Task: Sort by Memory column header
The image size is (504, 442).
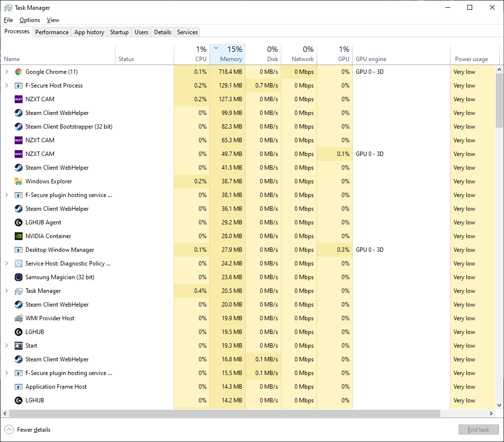Action: (x=228, y=54)
